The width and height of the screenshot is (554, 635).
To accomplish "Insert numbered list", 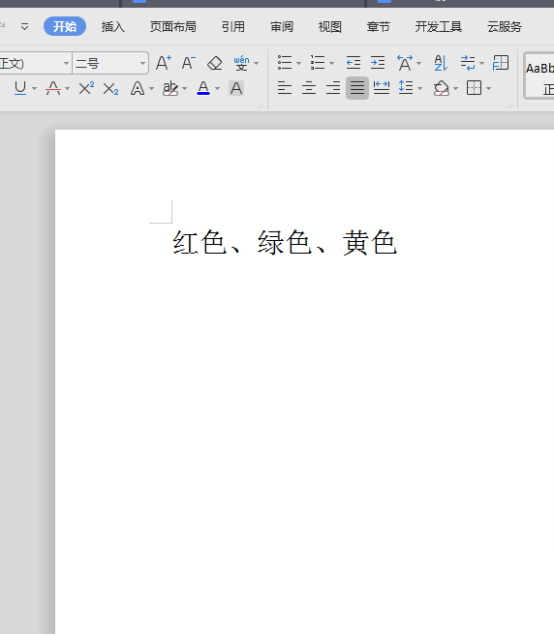I will click(x=317, y=63).
